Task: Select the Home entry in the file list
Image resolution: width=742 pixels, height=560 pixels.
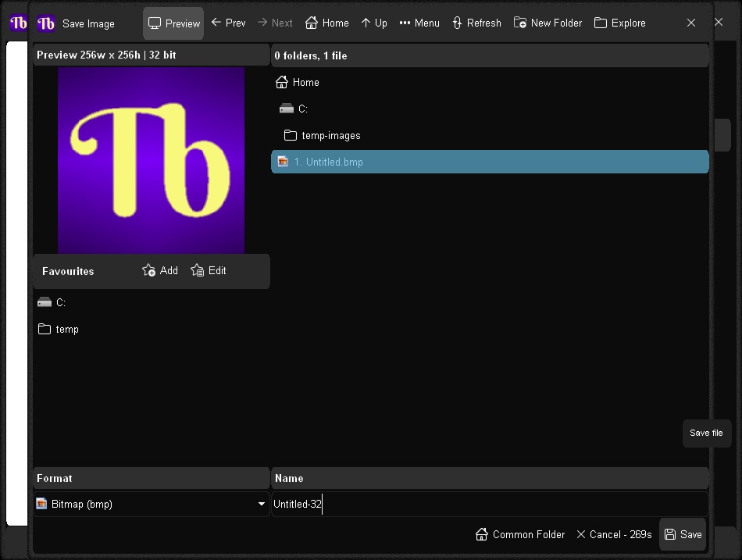Action: coord(490,82)
